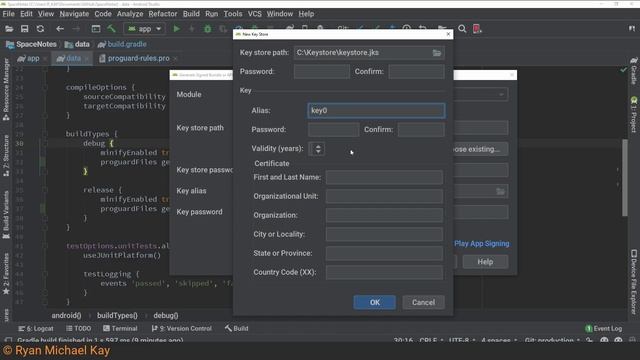Confirm the New Key Store dialog with OK
The height and width of the screenshot is (360, 640).
[x=375, y=302]
